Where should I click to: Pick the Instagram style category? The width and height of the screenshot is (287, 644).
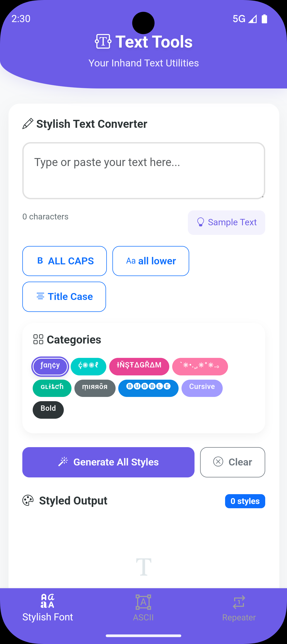(x=139, y=366)
